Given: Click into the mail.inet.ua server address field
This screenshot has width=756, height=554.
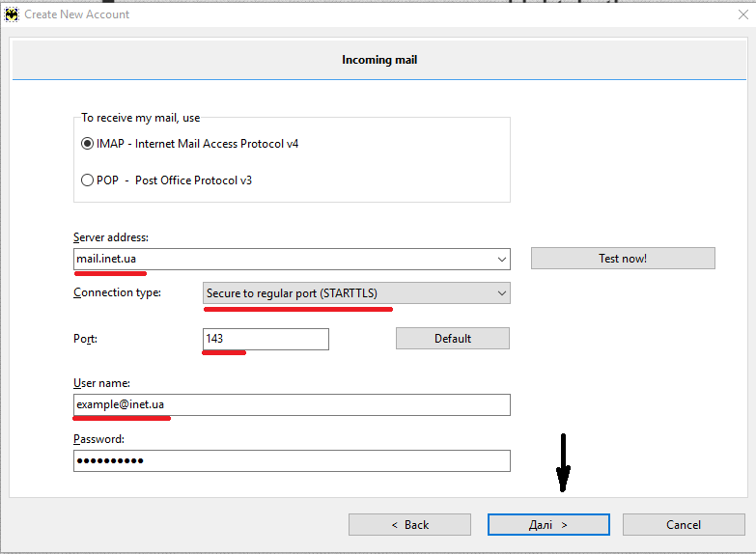Looking at the screenshot, I should point(280,259).
